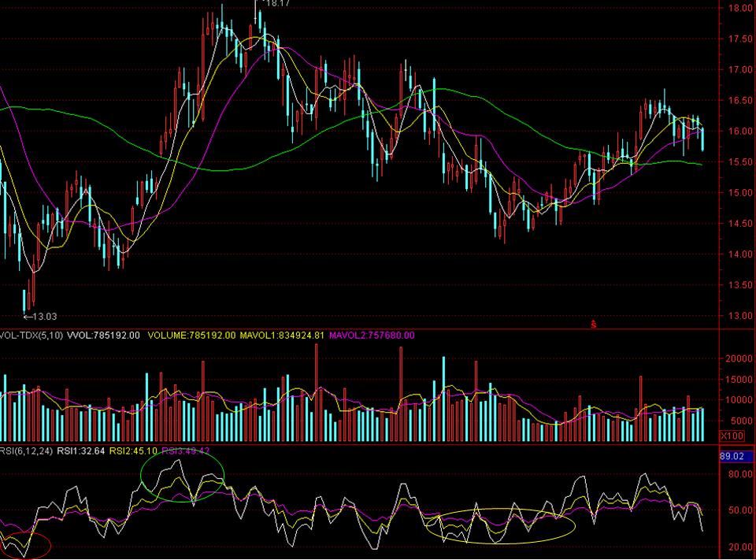Click the 20.00 RSI axis label
Image resolution: width=756 pixels, height=560 pixels.
(740, 547)
